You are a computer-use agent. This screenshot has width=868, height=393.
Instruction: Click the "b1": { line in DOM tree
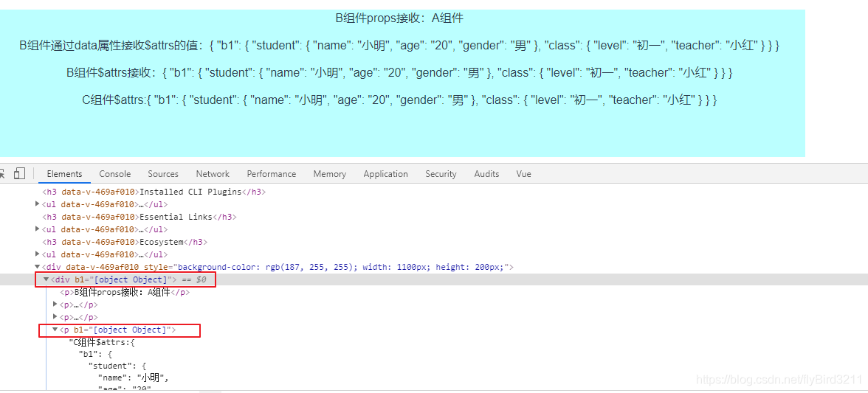(94, 355)
